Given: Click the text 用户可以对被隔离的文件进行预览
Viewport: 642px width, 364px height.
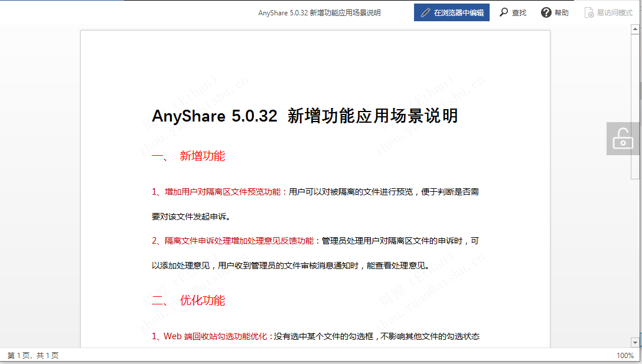Looking at the screenshot, I should tap(351, 192).
